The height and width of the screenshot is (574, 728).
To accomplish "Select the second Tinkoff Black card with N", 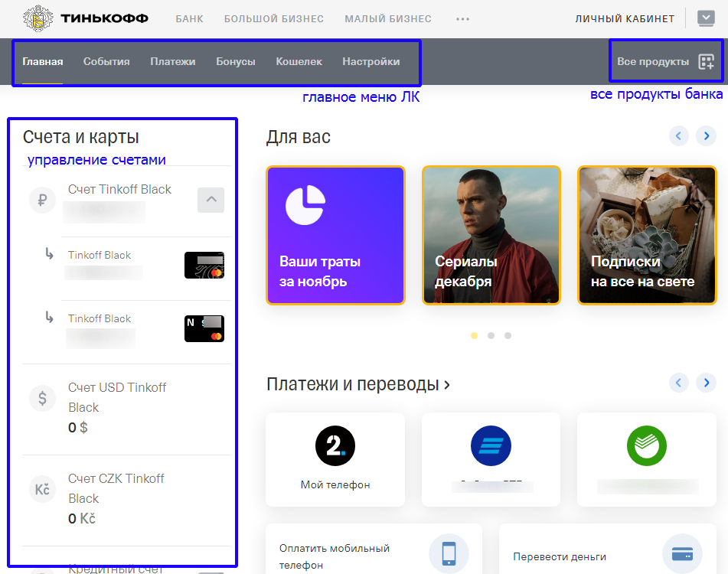I will tap(204, 328).
